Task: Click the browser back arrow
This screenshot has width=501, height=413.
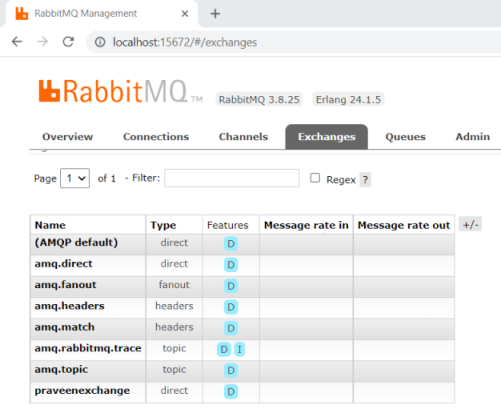Action: (17, 42)
